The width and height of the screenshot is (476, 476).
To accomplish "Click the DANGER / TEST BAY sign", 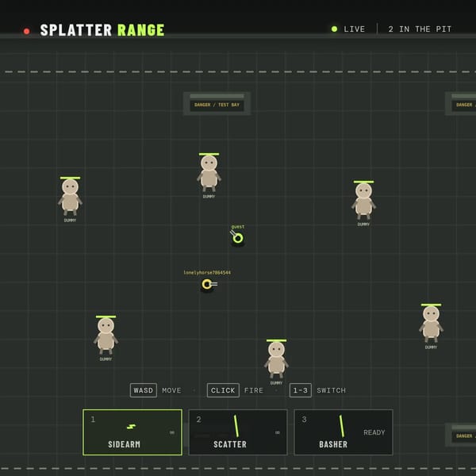I will [217, 104].
